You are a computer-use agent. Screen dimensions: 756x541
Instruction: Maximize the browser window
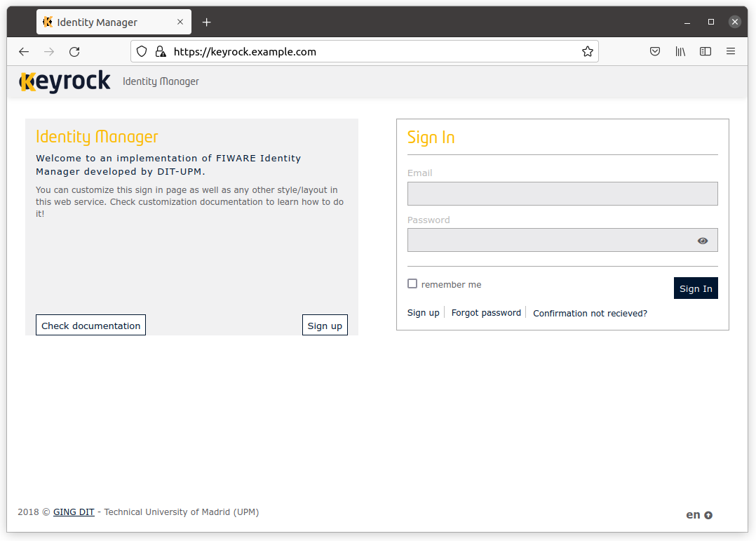coord(710,22)
